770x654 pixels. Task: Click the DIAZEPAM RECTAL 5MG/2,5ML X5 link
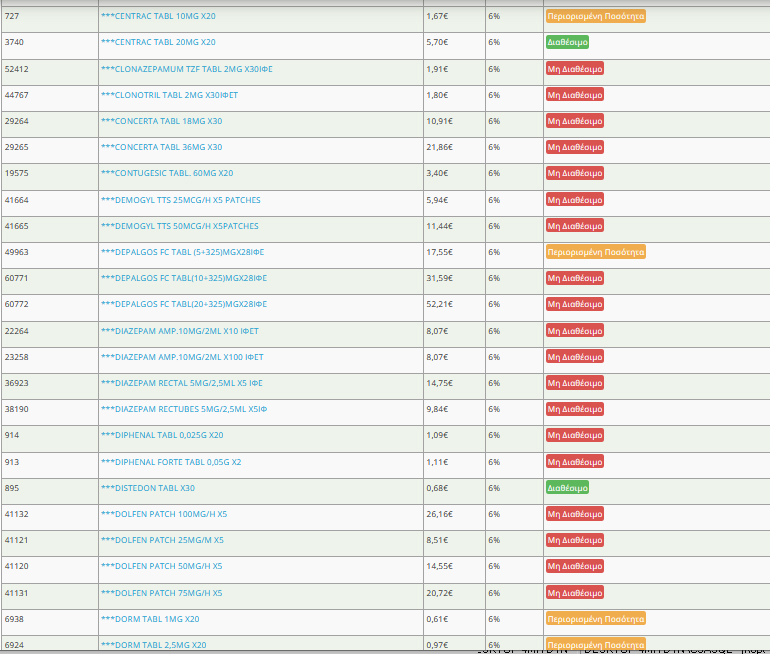point(181,383)
